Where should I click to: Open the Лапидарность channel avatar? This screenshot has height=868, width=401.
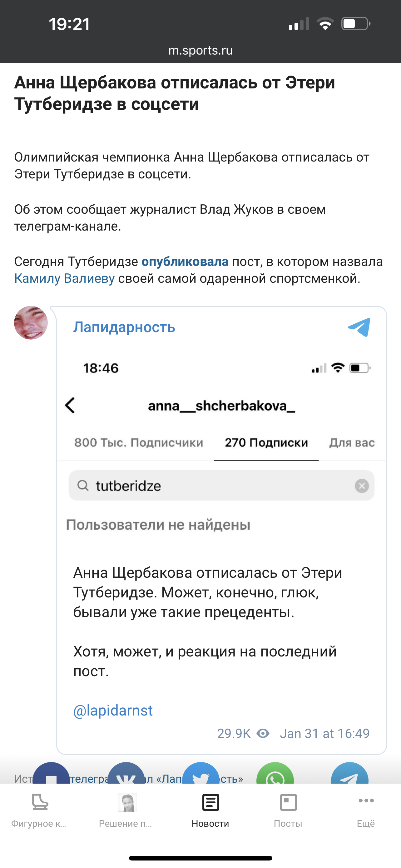pyautogui.click(x=31, y=323)
